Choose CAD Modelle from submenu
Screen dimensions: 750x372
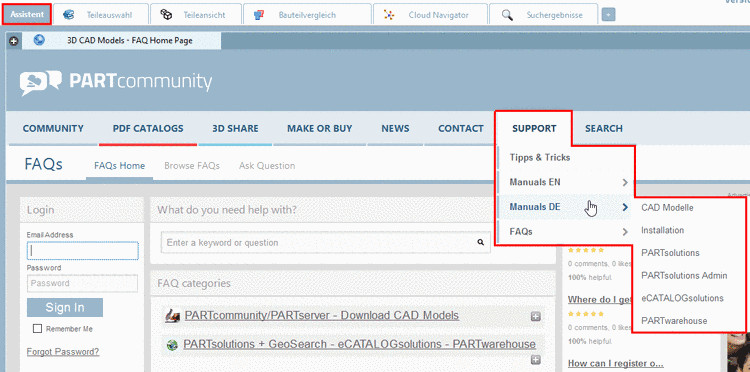[667, 208]
